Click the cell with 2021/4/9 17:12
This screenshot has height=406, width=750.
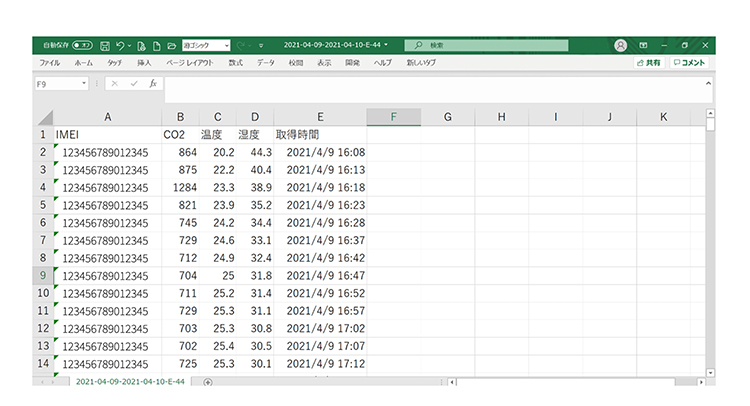click(x=320, y=364)
